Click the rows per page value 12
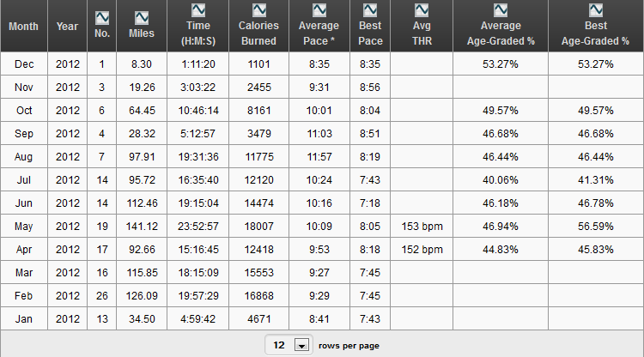Screen dimensions: 644x357 pyautogui.click(x=279, y=345)
